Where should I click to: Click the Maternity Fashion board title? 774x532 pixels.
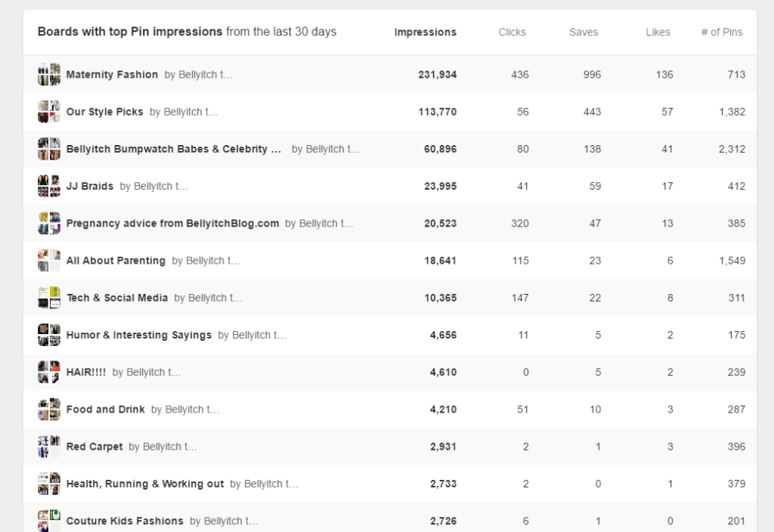coord(112,75)
